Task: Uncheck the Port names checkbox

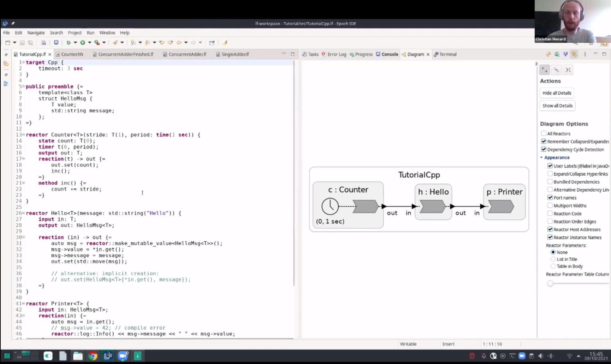Action: click(550, 198)
